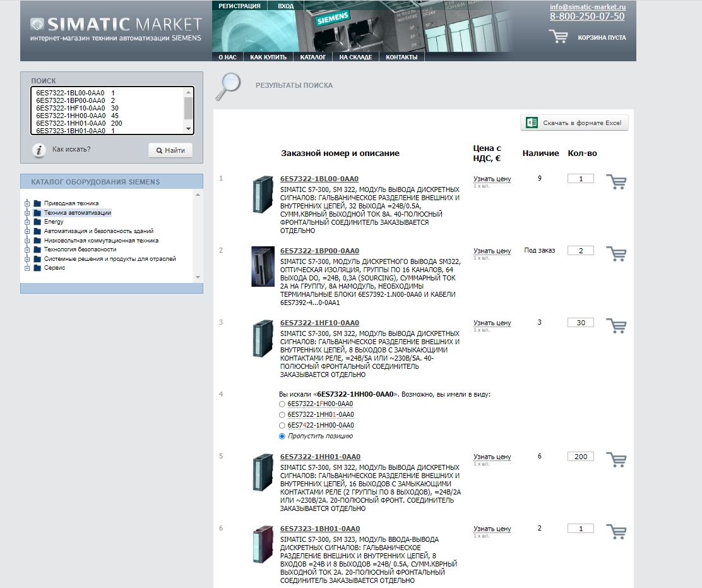Image resolution: width=702 pixels, height=588 pixels.
Task: Add 6ES7322-1BP00-0AA0 to cart via cart icon
Action: click(x=616, y=254)
